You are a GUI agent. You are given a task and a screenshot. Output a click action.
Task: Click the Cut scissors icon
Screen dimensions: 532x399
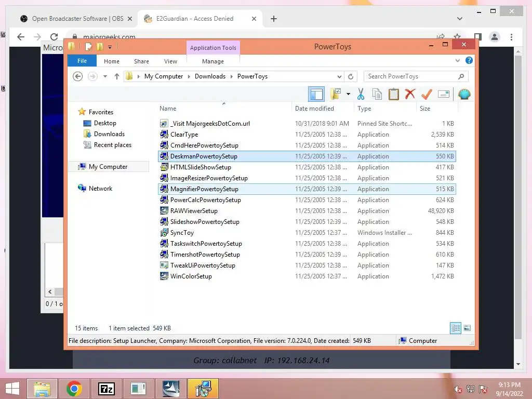361,94
